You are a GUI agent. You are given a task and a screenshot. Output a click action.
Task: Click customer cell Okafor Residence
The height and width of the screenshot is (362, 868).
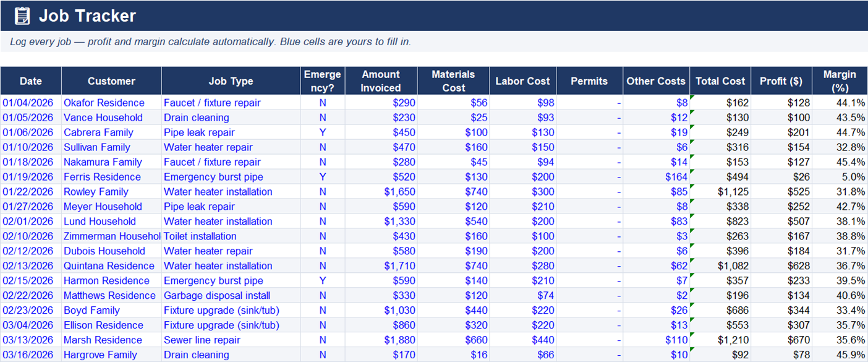pyautogui.click(x=111, y=103)
